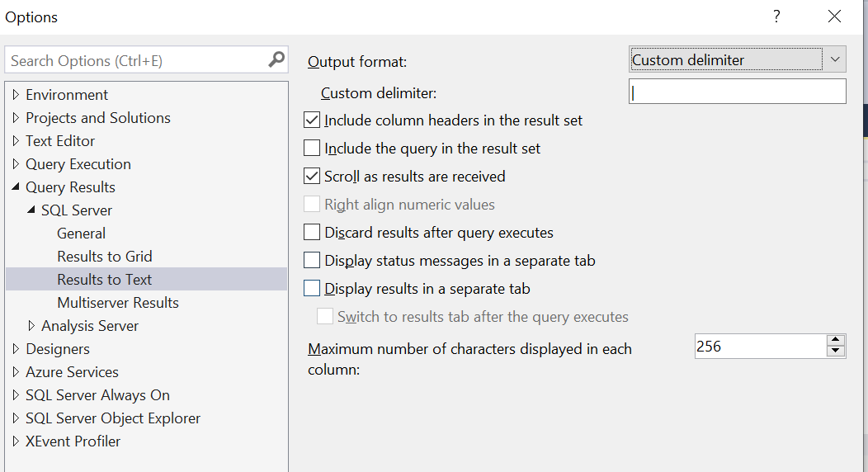The image size is (868, 472).
Task: Expand the Environment node
Action: point(16,95)
